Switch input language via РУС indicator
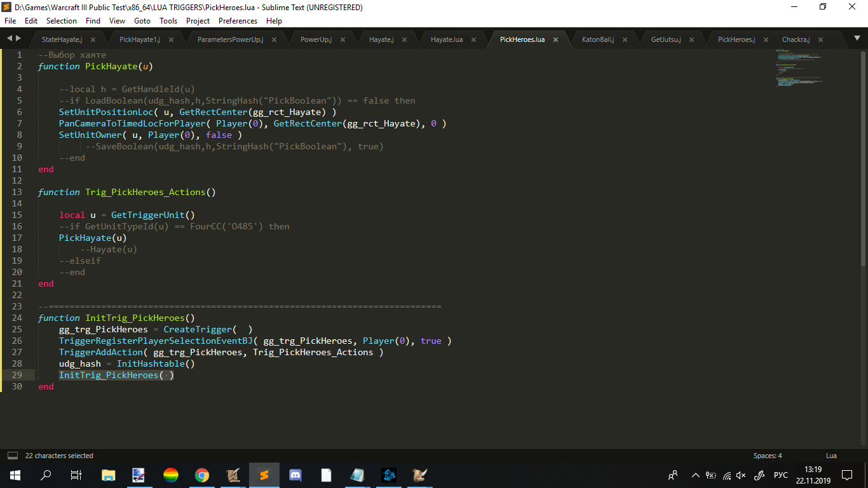Image resolution: width=868 pixels, height=488 pixels. pyautogui.click(x=781, y=475)
